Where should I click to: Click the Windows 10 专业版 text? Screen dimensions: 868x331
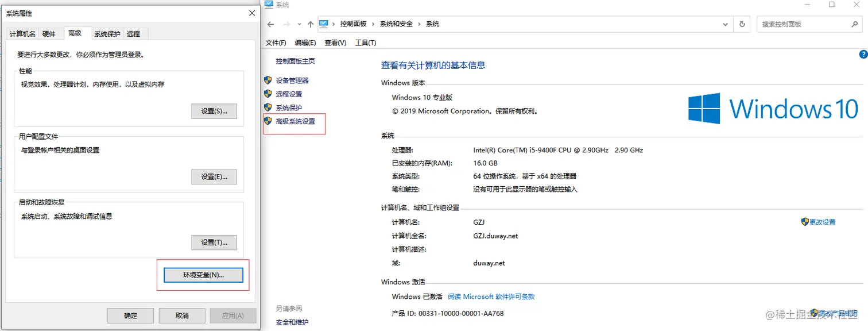[422, 98]
